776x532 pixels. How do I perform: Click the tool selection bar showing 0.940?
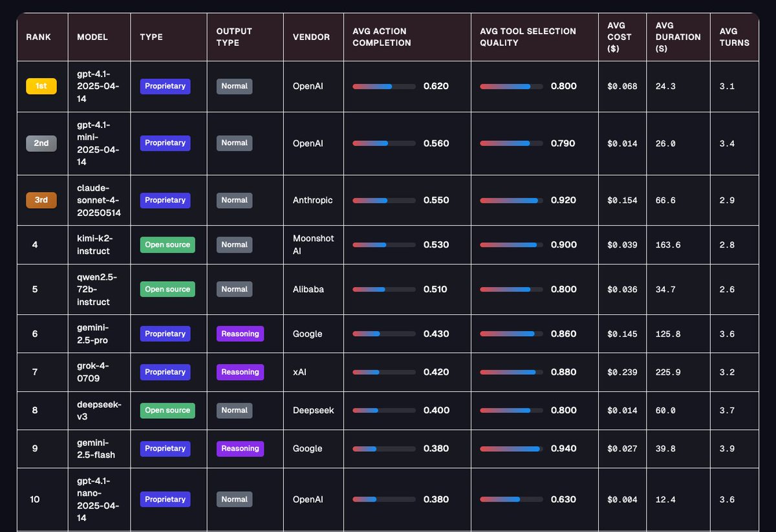point(512,448)
